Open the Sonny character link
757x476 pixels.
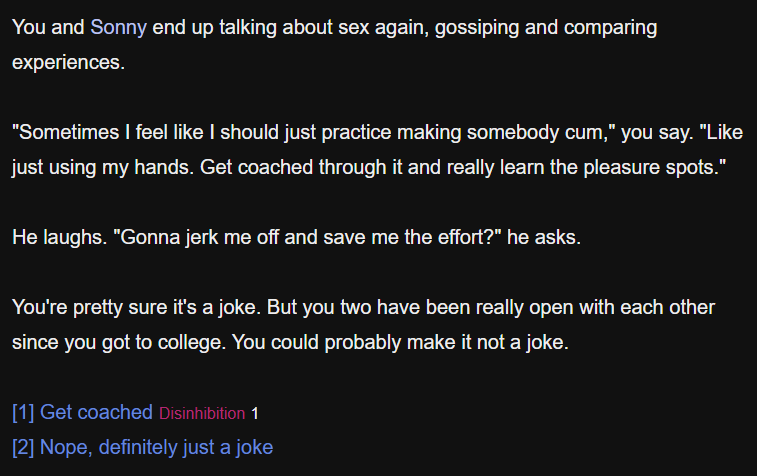click(118, 27)
